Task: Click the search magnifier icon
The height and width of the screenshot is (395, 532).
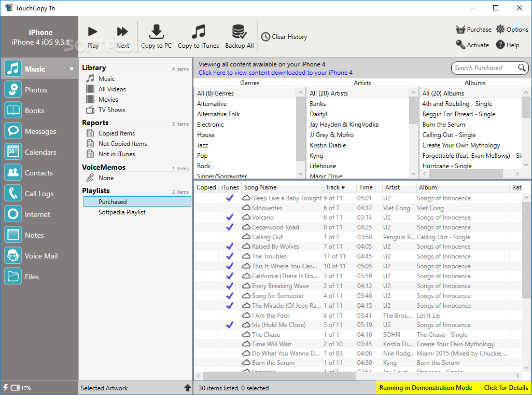Action: 522,67
